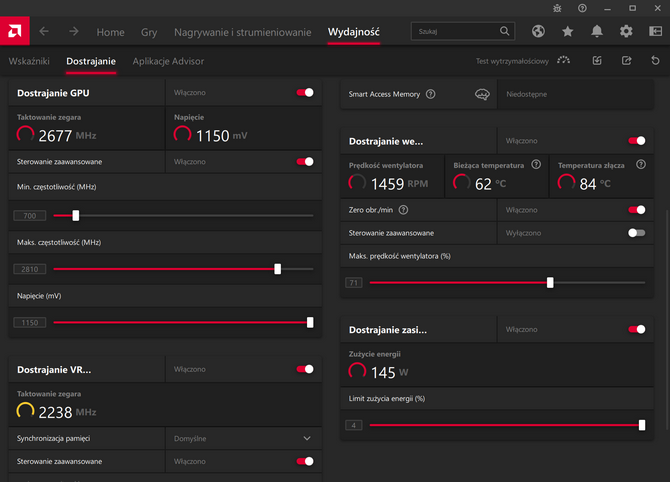Toggle VRAM Sterowanie zaawansowane switch
This screenshot has width=670, height=482.
coord(305,461)
